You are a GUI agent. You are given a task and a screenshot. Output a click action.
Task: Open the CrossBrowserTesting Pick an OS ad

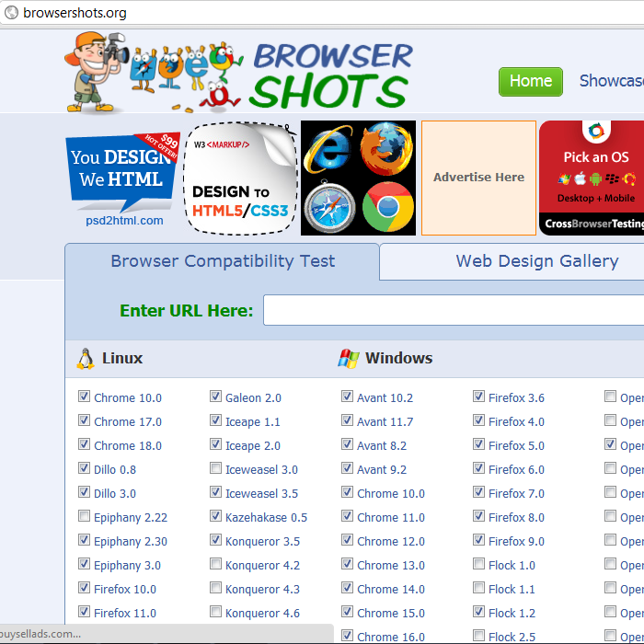pos(592,178)
